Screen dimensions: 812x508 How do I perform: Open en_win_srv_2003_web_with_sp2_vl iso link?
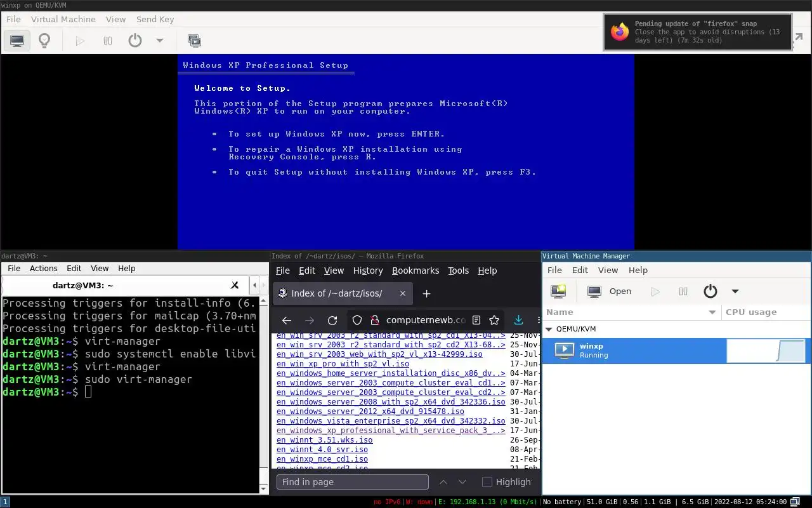point(379,354)
